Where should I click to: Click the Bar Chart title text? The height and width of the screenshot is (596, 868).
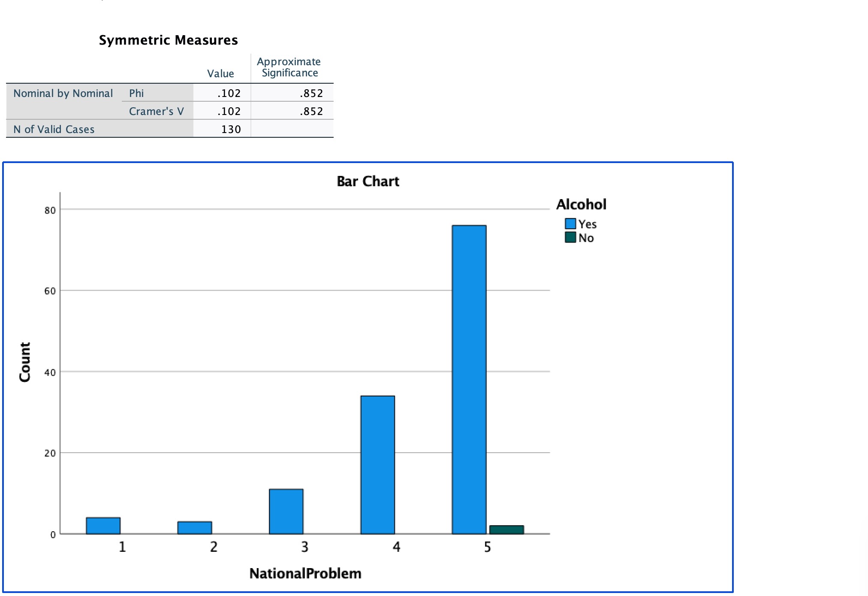[x=368, y=182]
